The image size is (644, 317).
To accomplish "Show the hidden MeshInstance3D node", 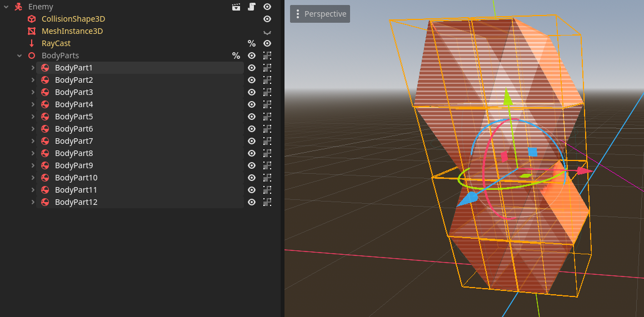I will tap(267, 32).
